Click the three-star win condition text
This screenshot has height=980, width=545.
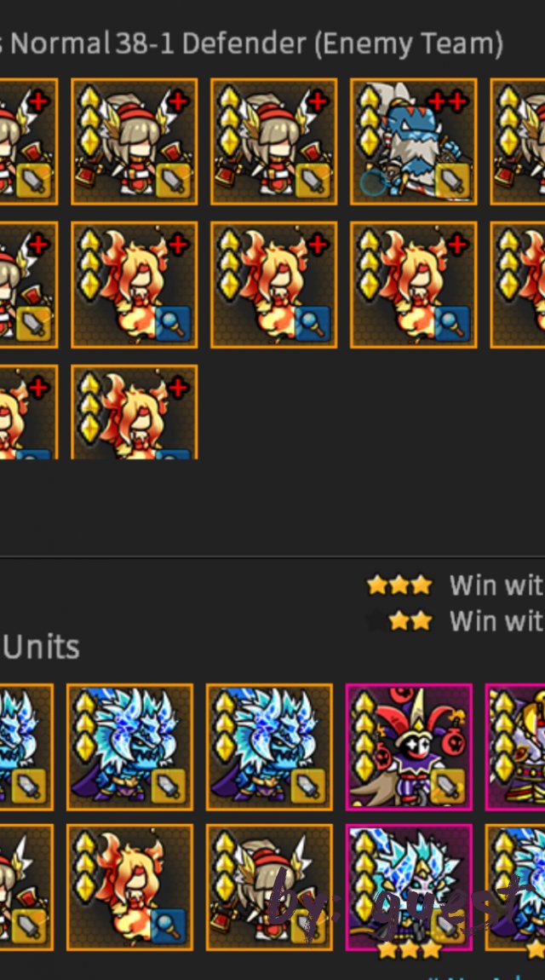click(496, 585)
